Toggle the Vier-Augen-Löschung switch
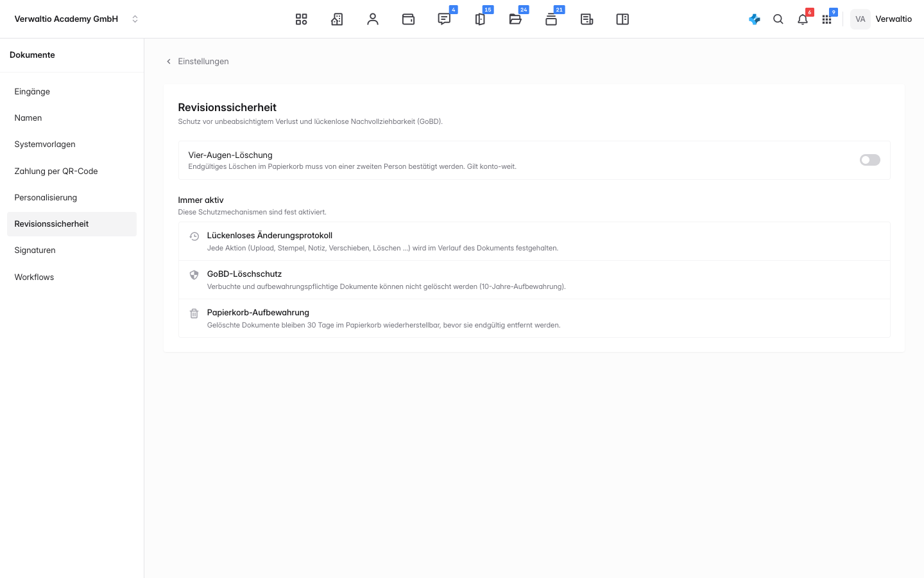Image resolution: width=924 pixels, height=578 pixels. [x=870, y=160]
